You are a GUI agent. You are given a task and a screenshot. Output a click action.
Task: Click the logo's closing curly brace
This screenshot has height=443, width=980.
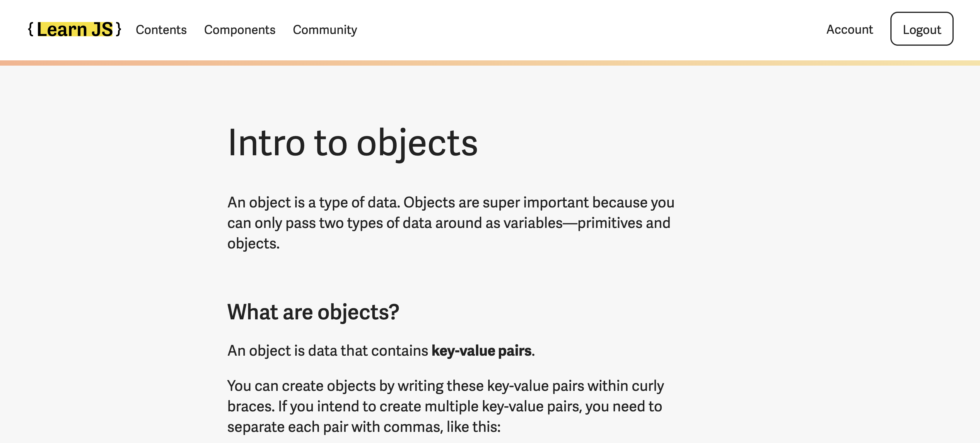pyautogui.click(x=118, y=29)
